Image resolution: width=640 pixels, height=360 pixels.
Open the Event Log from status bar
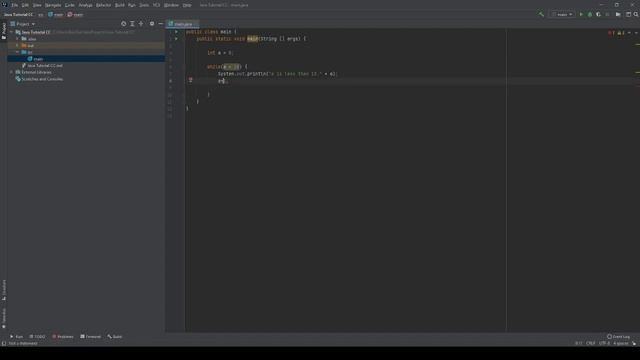click(x=618, y=337)
